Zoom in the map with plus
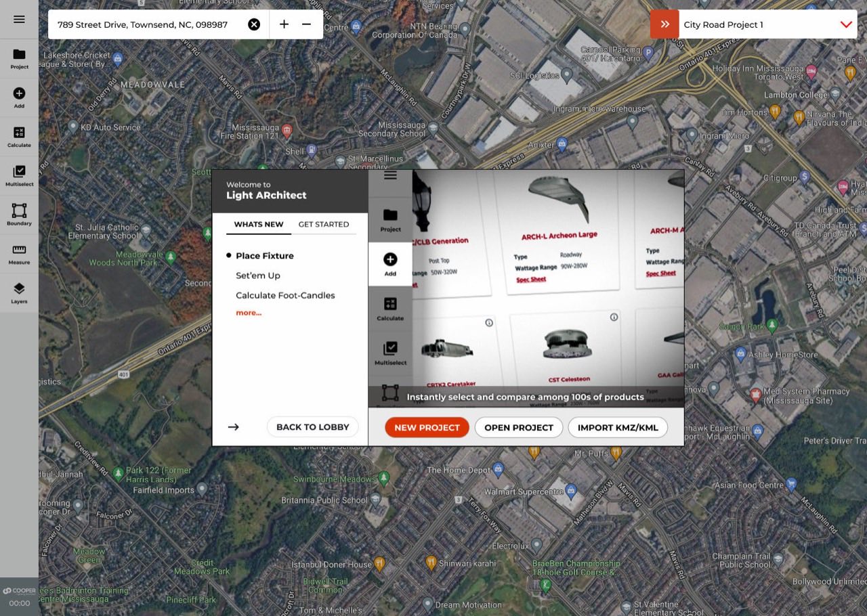The width and height of the screenshot is (867, 616). click(x=284, y=24)
